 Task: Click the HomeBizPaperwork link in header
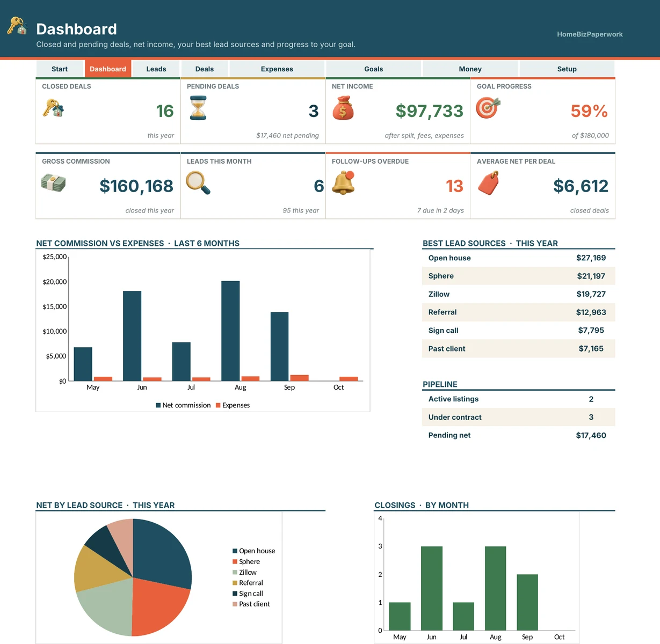click(x=590, y=34)
